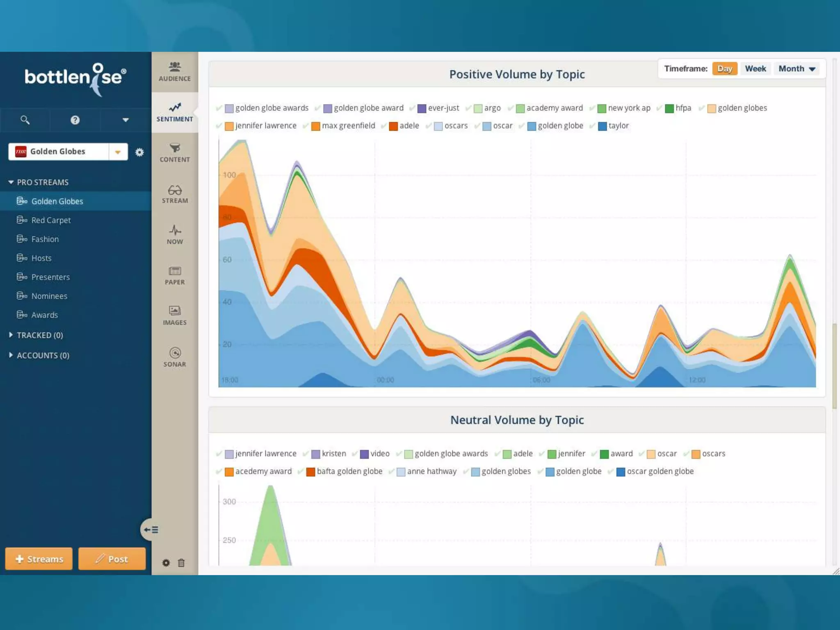Click the trash can icon
The image size is (840, 630).
(181, 563)
